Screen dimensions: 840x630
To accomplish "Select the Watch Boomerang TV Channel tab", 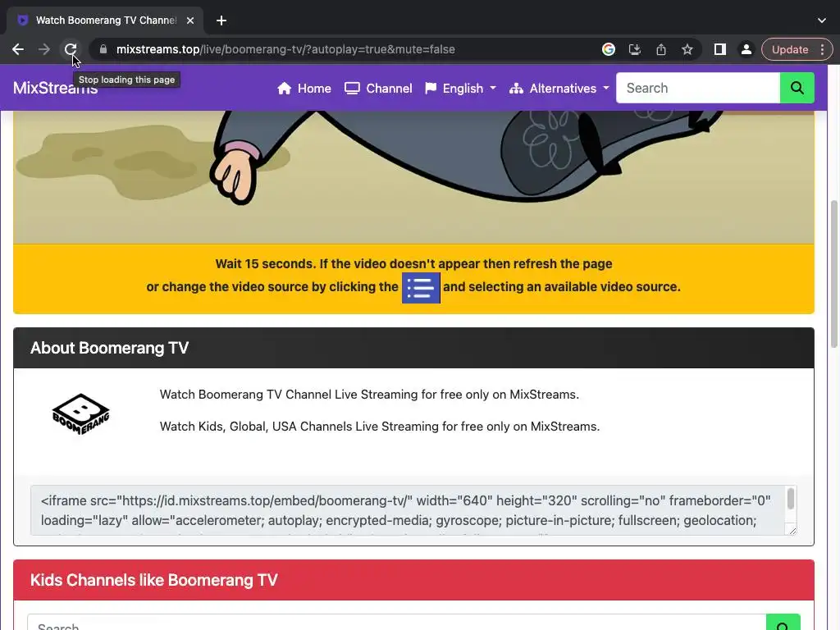I will coord(105,21).
